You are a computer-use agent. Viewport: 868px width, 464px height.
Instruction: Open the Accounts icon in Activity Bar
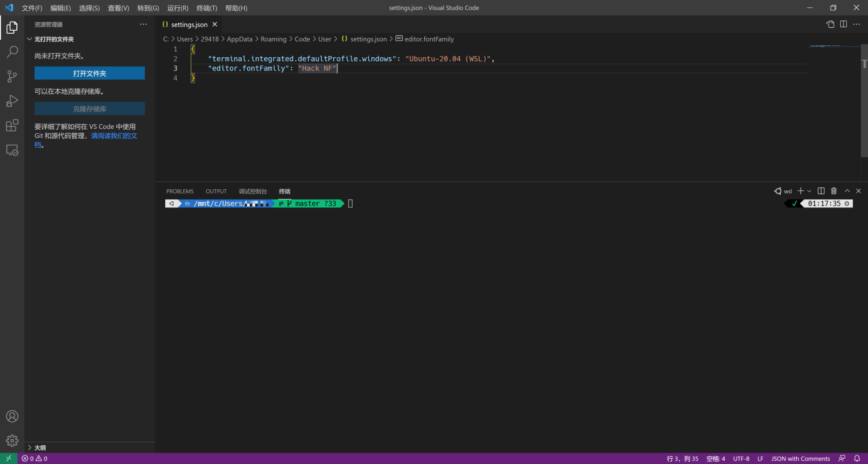point(12,416)
